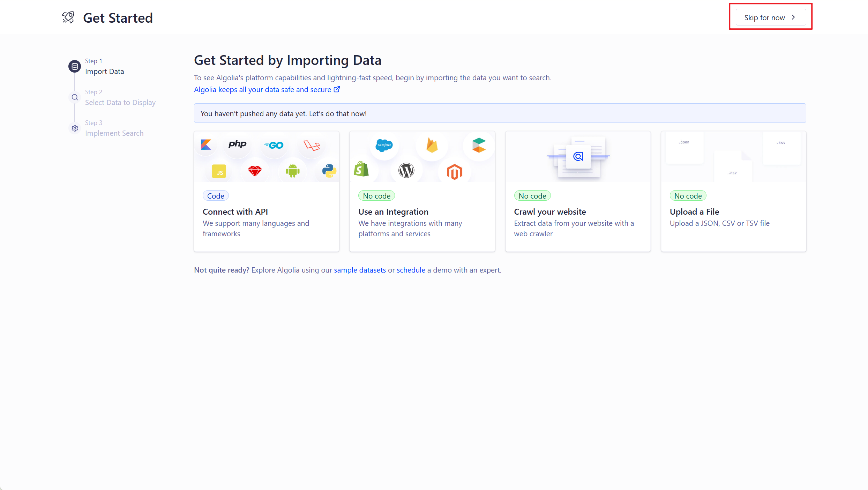Click the Import Data step database icon

point(74,66)
